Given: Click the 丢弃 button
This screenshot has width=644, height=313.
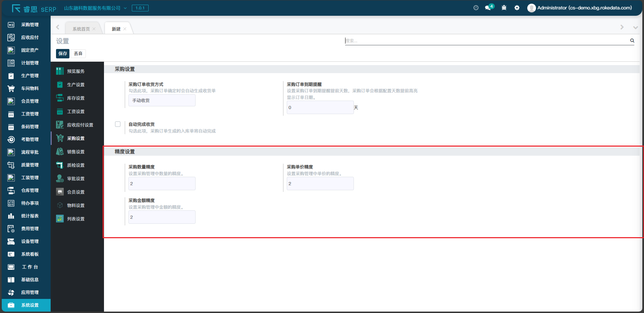Looking at the screenshot, I should [x=78, y=54].
